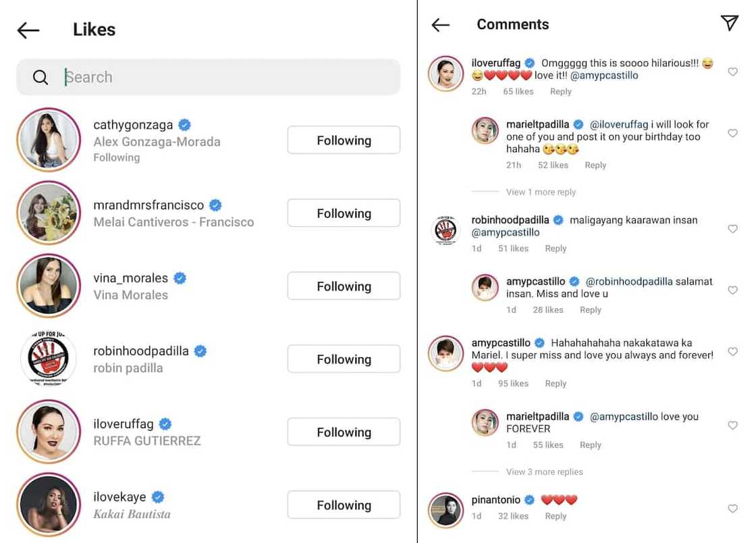Select the Comments header title

[x=513, y=24]
